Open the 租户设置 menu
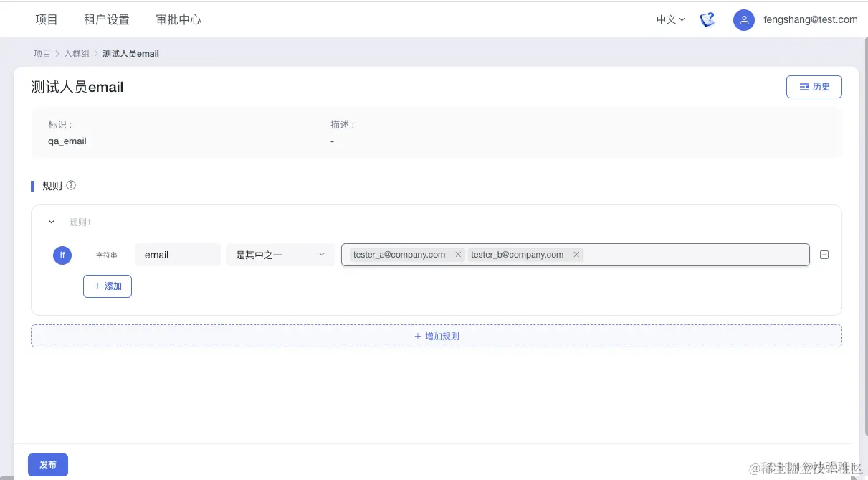 point(107,20)
